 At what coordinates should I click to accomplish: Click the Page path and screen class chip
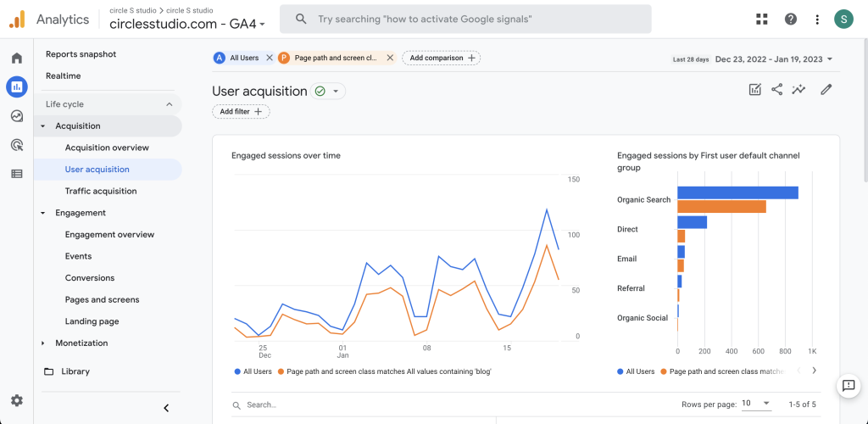tap(336, 58)
